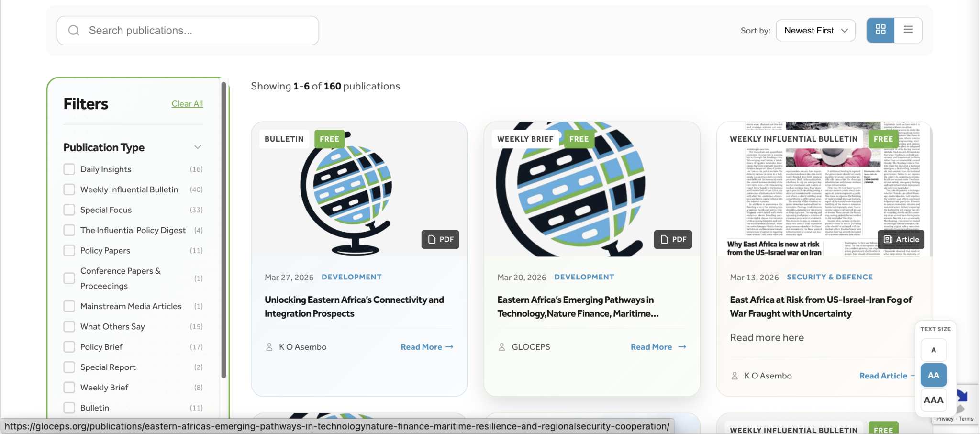The width and height of the screenshot is (980, 434).
Task: Set text size to largest AAA
Action: 934,400
